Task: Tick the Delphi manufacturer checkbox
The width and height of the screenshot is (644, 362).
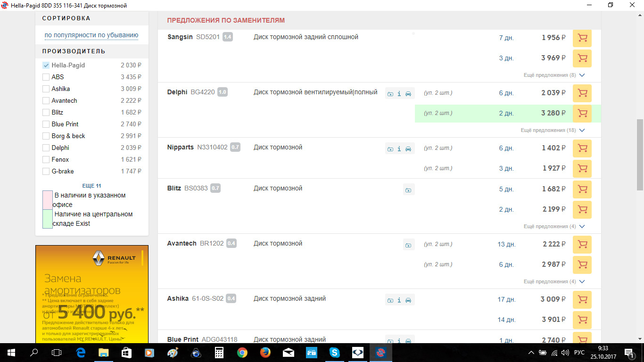Action: (x=46, y=148)
